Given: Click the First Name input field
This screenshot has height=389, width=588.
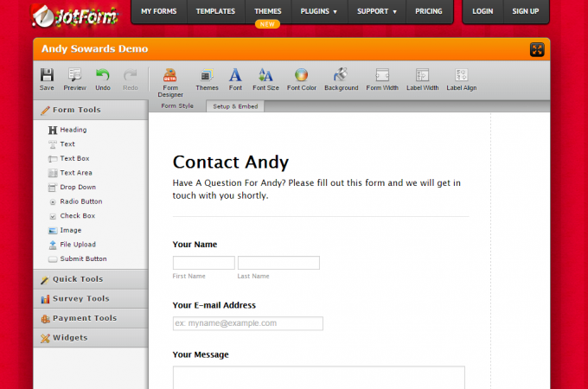Looking at the screenshot, I should tap(203, 263).
